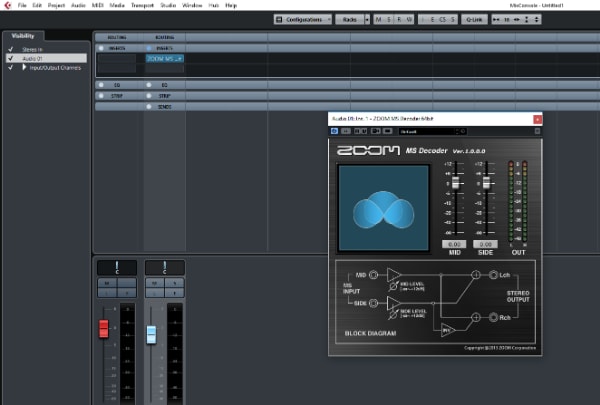The height and width of the screenshot is (405, 600).
Task: Toggle the plugin bypass power button
Action: (335, 131)
